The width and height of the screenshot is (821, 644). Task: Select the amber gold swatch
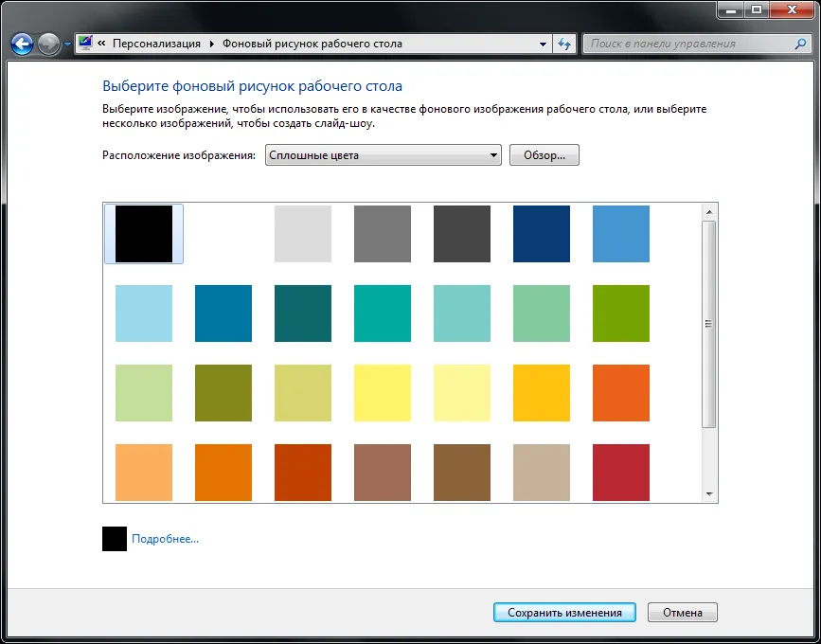click(x=542, y=393)
